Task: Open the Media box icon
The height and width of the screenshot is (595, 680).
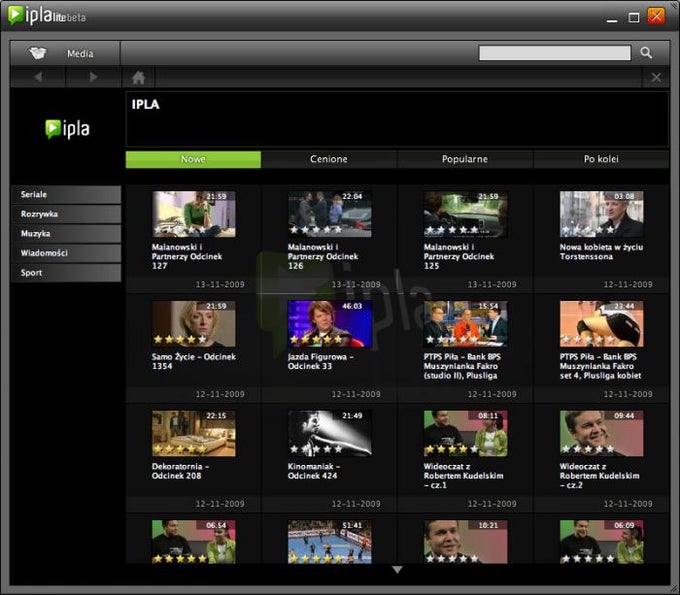Action: click(x=38, y=53)
